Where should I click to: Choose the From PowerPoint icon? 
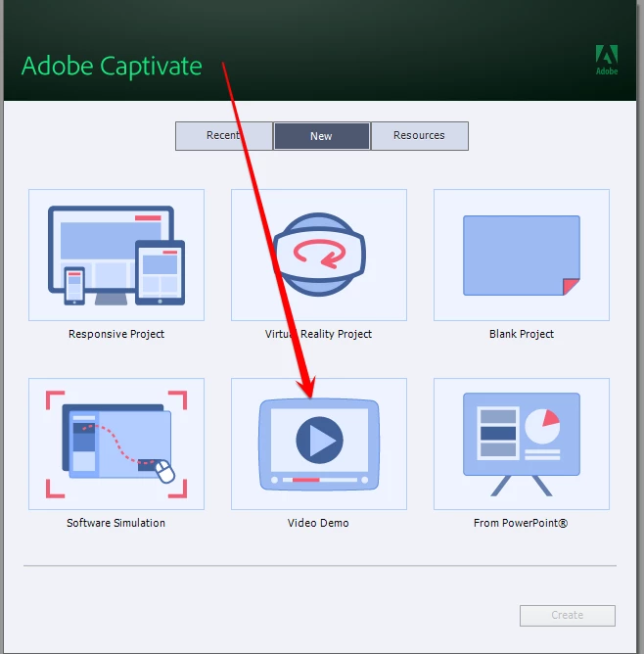(x=522, y=444)
